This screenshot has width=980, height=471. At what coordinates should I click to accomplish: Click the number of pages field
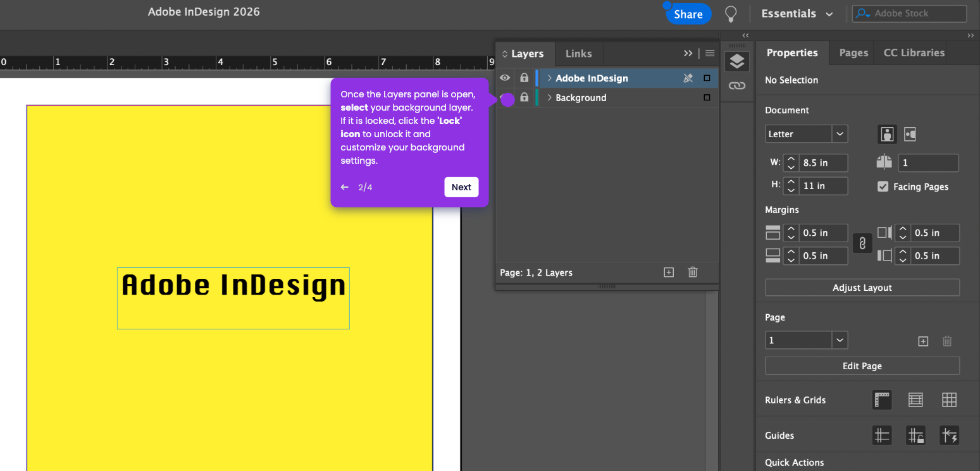coord(928,162)
